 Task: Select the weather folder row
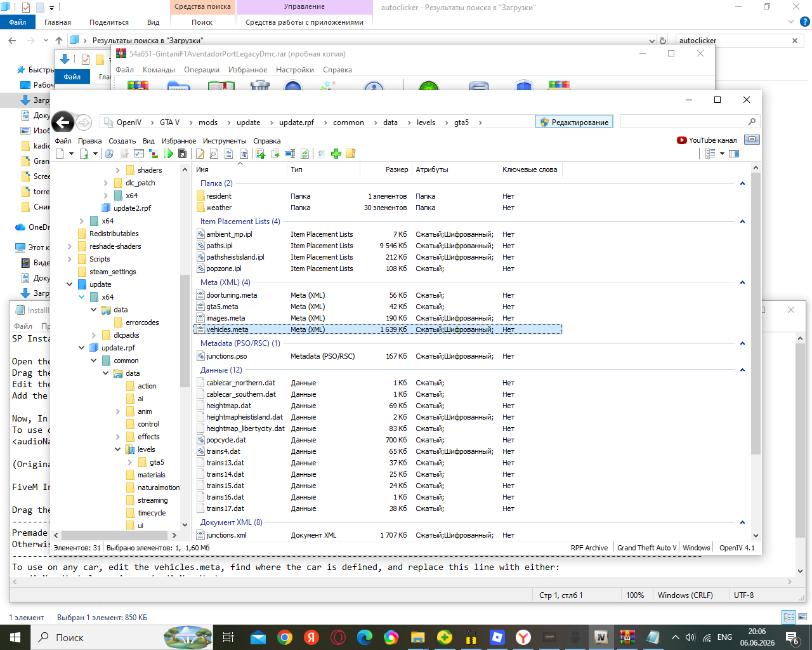click(377, 208)
